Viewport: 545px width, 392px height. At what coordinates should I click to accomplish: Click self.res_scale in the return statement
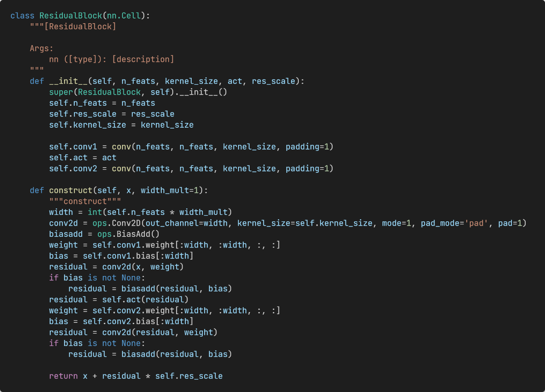pyautogui.click(x=189, y=376)
